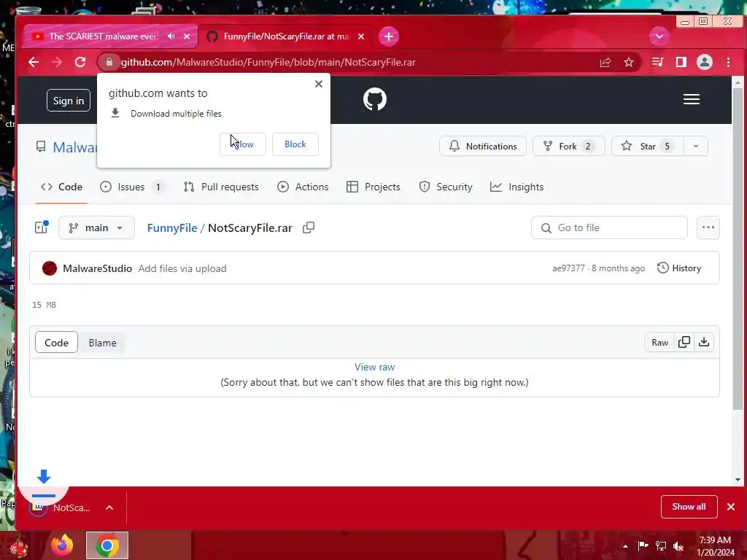The image size is (747, 560).
Task: Open the Projects tab
Action: (373, 187)
